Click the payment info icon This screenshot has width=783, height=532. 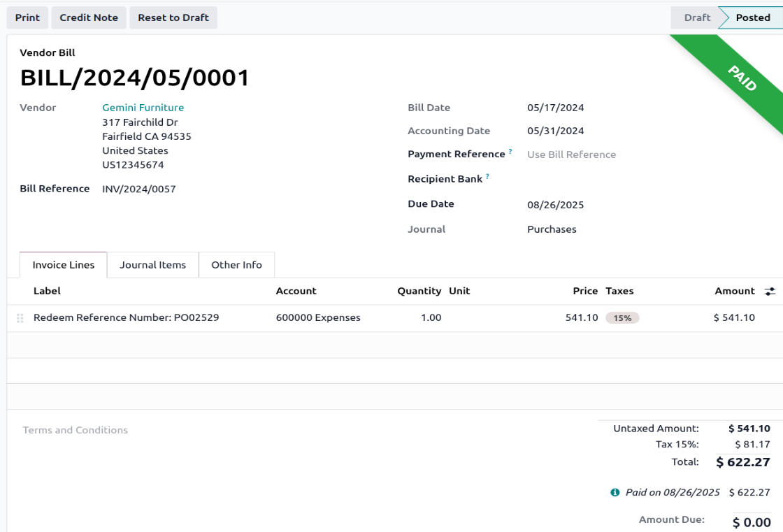615,493
